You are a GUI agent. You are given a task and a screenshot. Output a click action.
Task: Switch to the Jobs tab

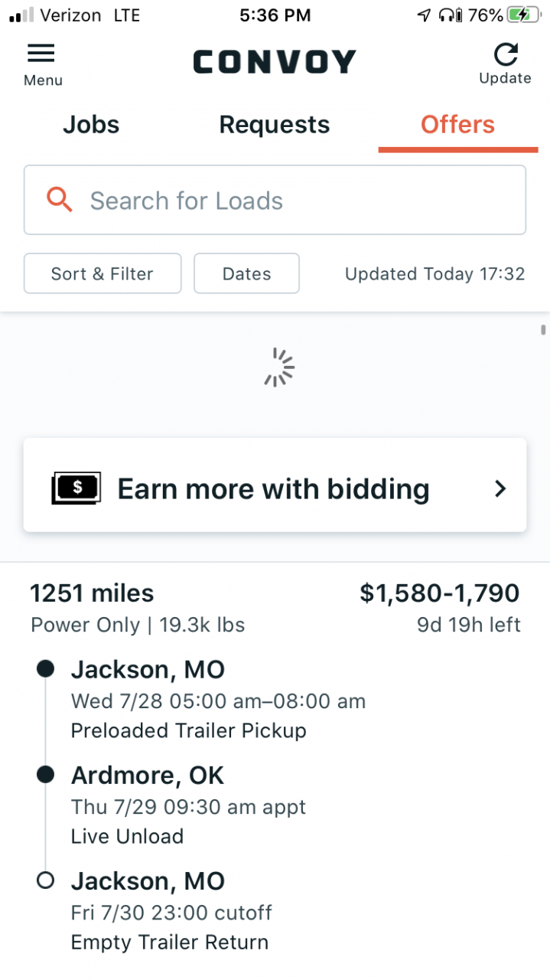pyautogui.click(x=91, y=125)
